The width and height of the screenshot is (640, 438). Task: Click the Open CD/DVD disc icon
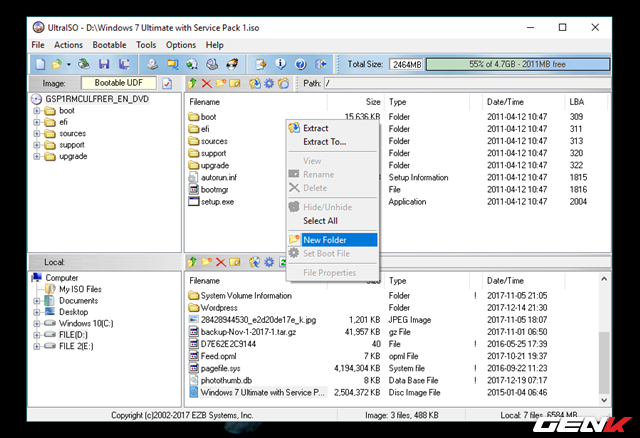coord(84,64)
